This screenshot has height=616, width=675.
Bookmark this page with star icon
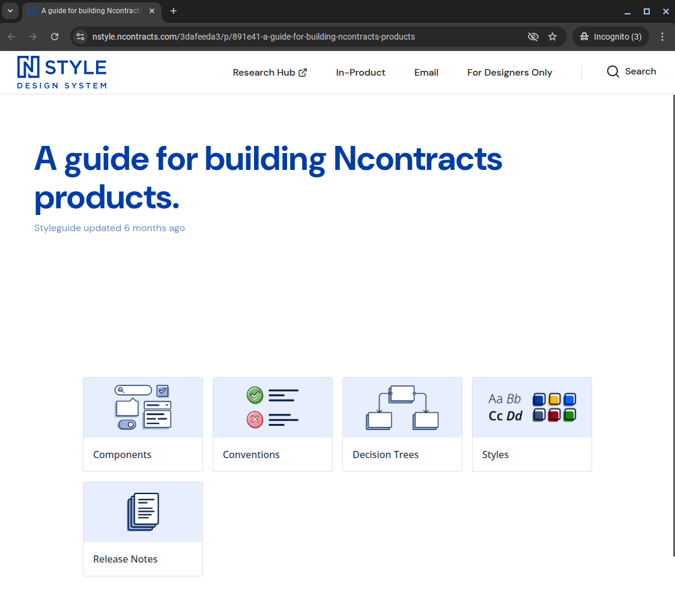552,37
